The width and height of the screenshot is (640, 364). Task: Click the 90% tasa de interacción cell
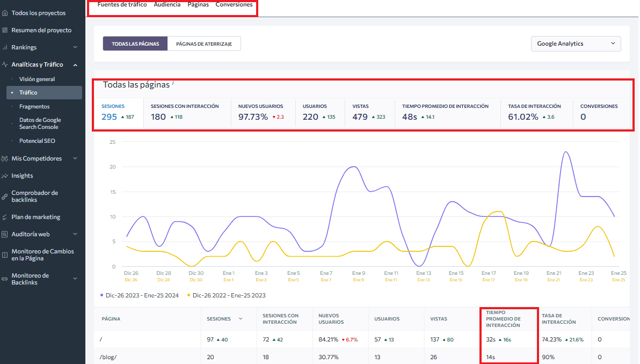(548, 357)
